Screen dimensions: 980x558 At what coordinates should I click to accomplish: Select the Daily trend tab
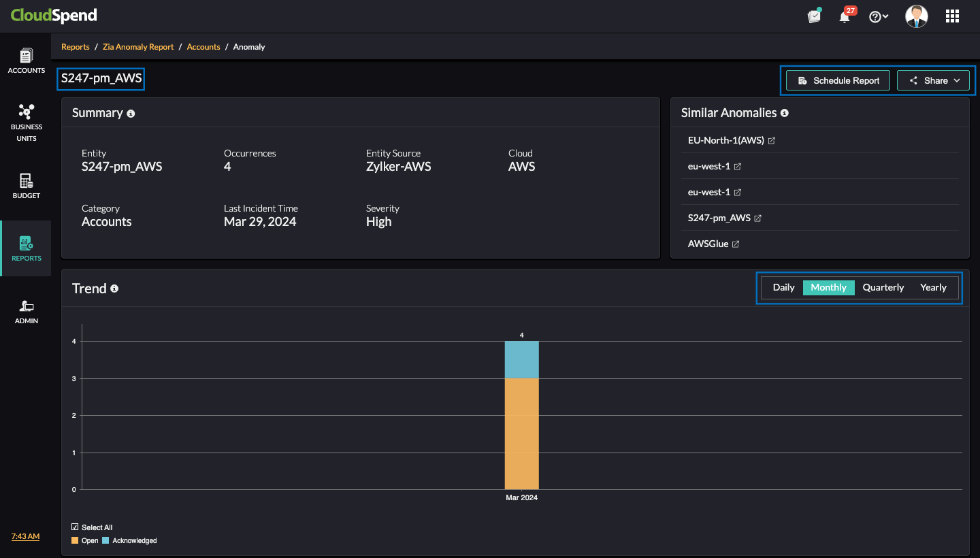pyautogui.click(x=783, y=287)
